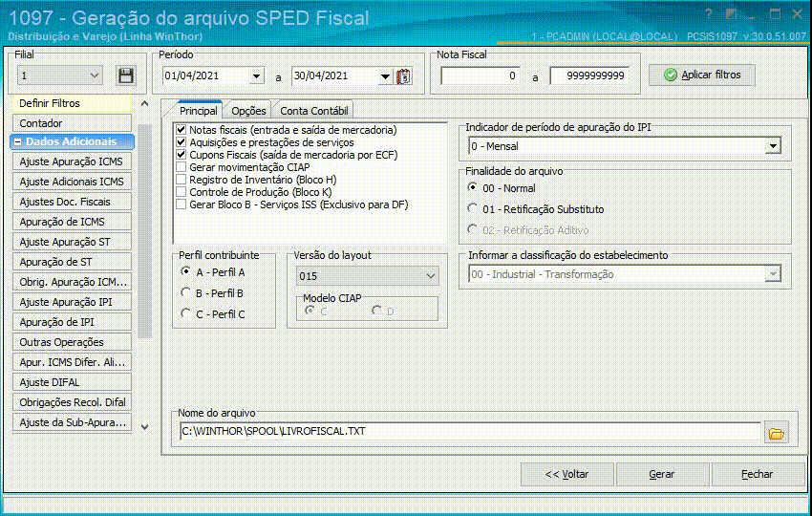Open start date 01/04/2021 dropdown arrow
812x516 pixels.
[x=256, y=76]
